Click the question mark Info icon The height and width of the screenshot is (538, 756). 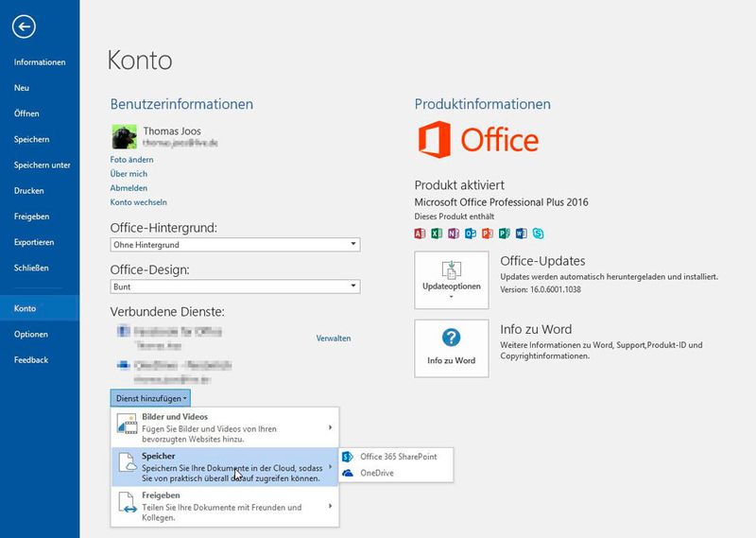point(452,338)
